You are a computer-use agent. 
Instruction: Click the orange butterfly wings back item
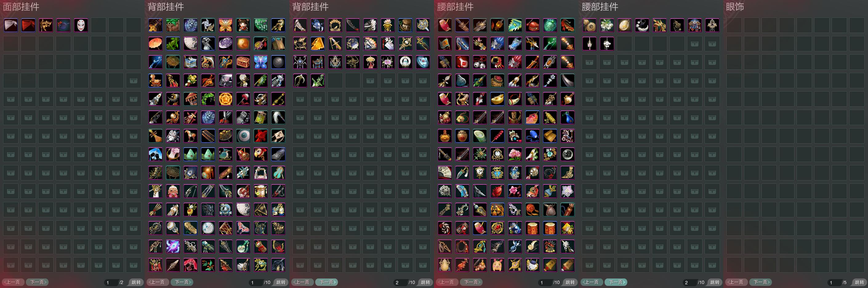(225, 25)
